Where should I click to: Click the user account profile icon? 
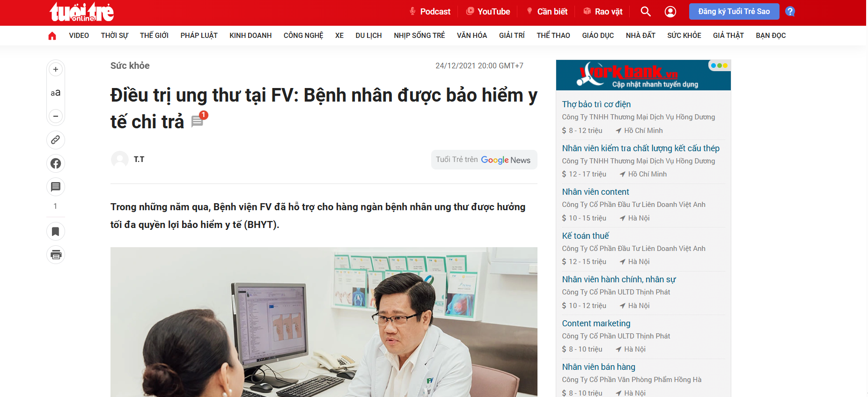click(670, 12)
